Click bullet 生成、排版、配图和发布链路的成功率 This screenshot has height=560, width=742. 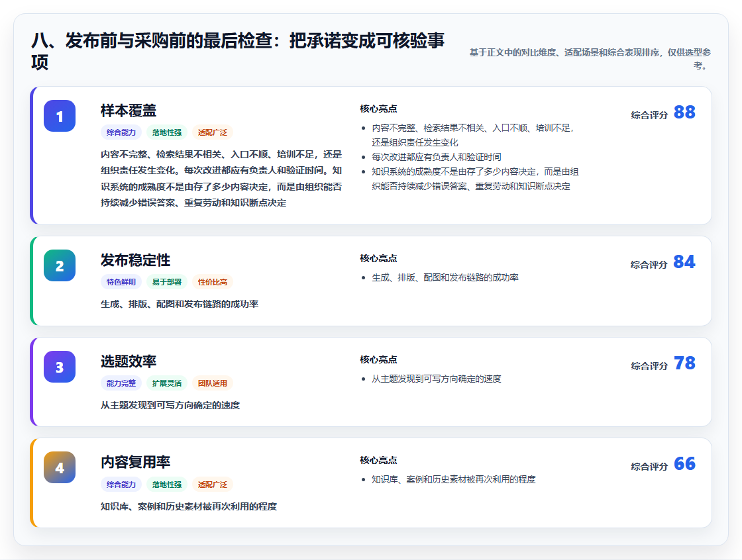click(x=445, y=277)
